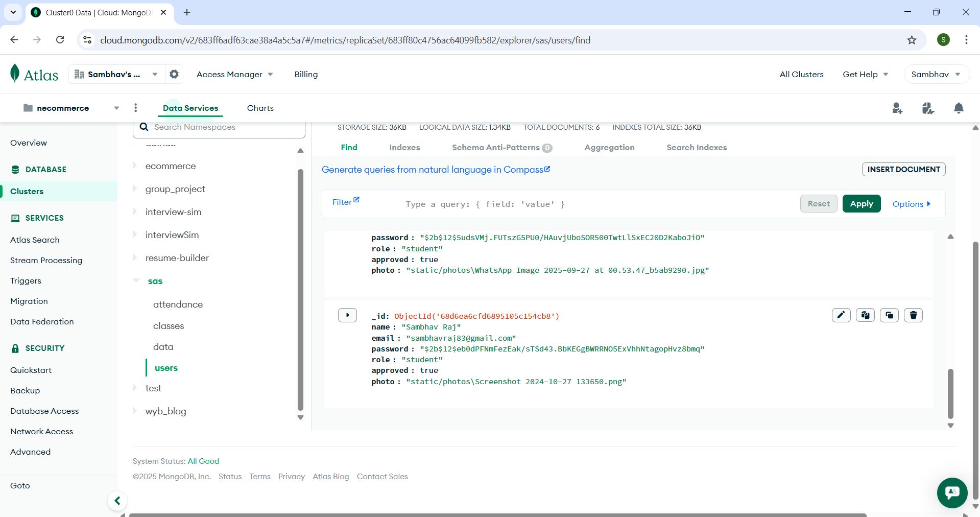Click the INSERT DOCUMENT button
This screenshot has height=517, width=980.
point(903,170)
